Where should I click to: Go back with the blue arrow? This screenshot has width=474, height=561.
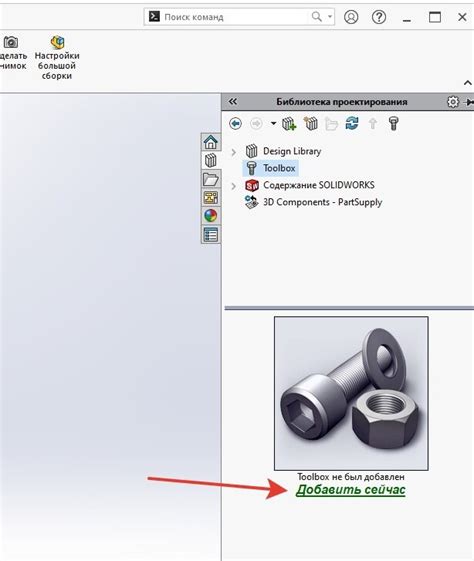(235, 124)
